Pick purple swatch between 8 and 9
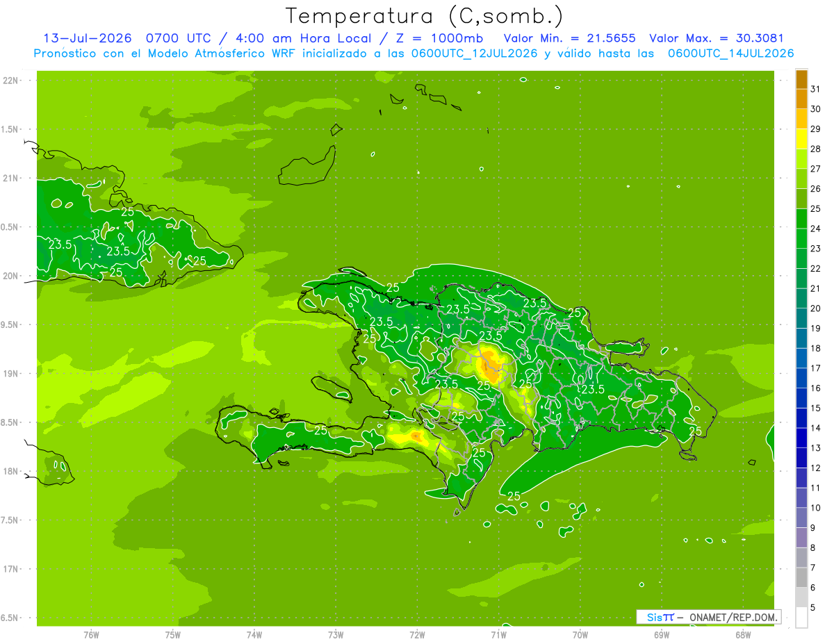 [x=801, y=538]
